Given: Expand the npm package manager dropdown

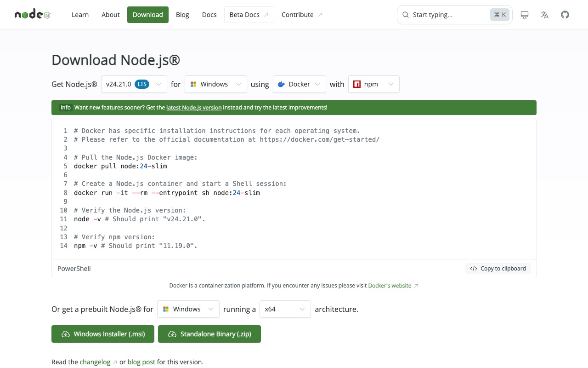Looking at the screenshot, I should [374, 84].
